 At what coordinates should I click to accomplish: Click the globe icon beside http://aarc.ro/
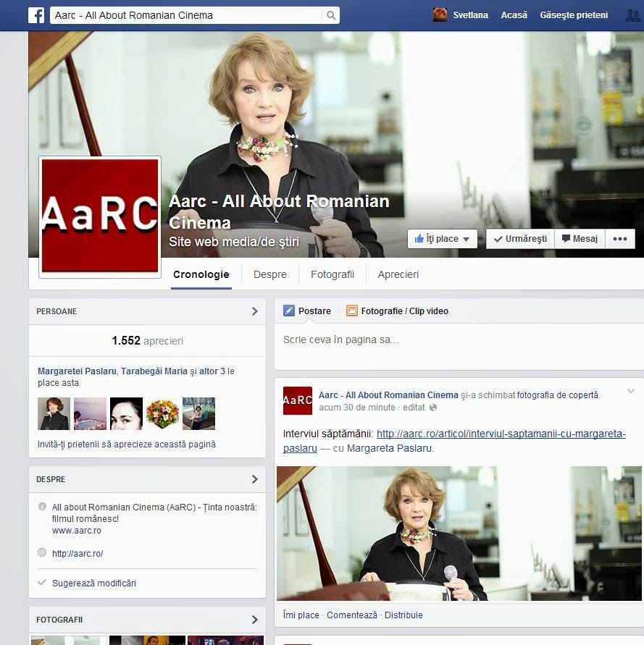[x=42, y=552]
